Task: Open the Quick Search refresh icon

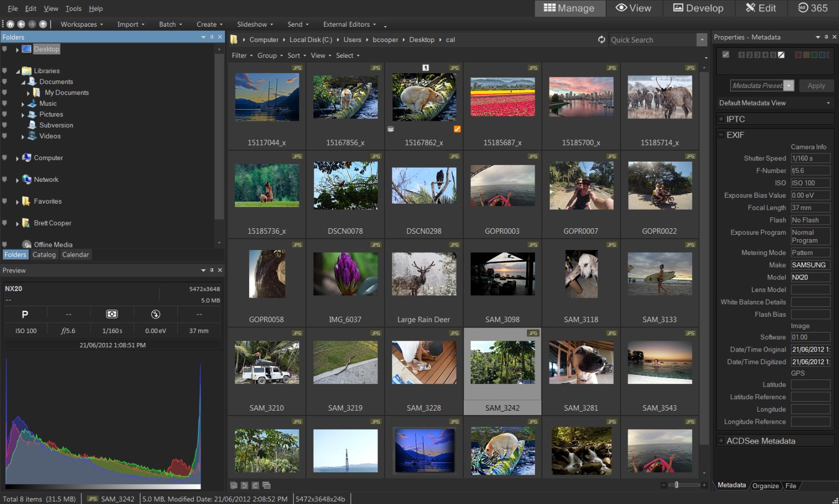Action: [x=601, y=39]
